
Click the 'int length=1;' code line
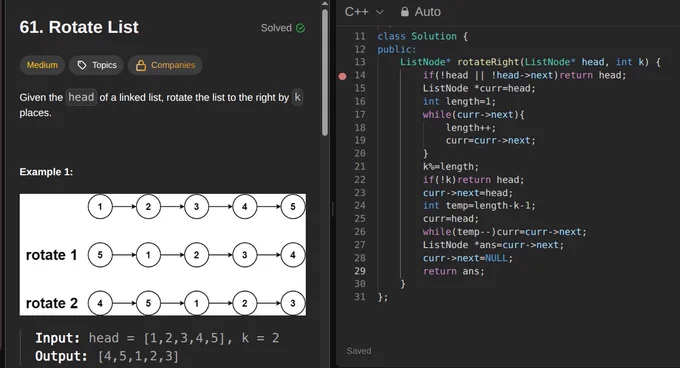point(459,101)
